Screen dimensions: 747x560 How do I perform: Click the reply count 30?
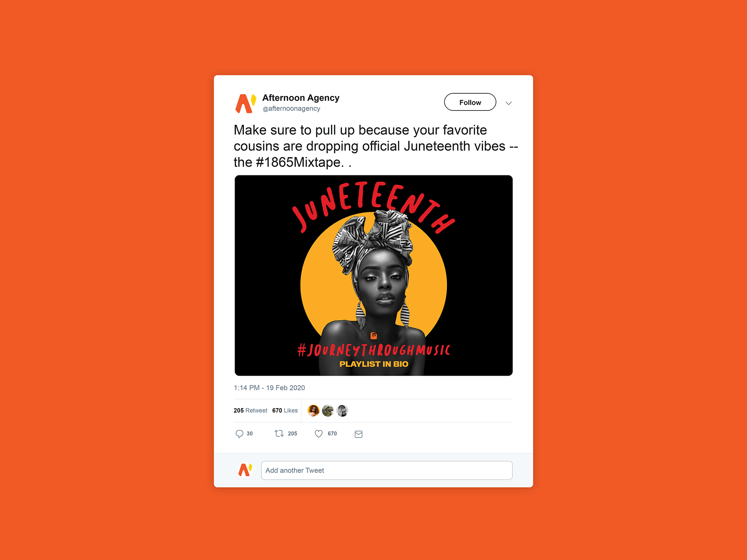(250, 434)
